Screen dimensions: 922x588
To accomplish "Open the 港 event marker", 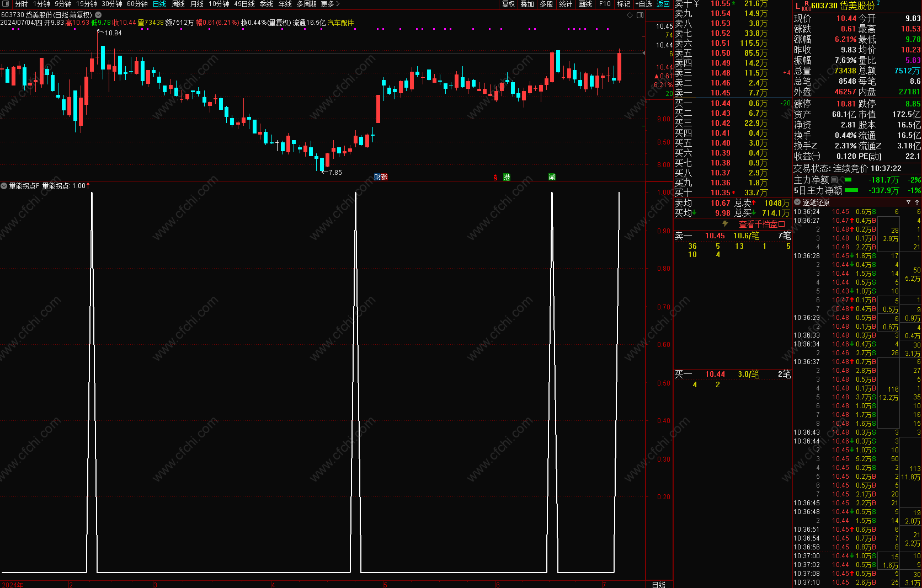I will (x=507, y=177).
